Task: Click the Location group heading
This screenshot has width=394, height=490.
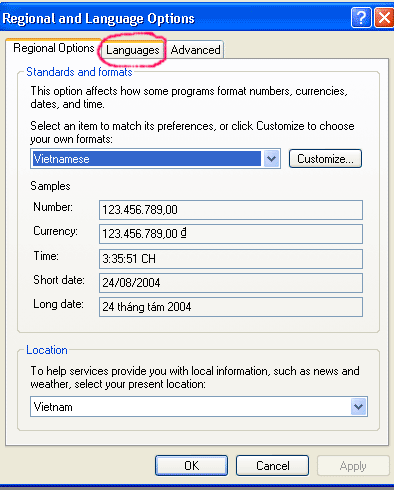Action: tap(47, 350)
